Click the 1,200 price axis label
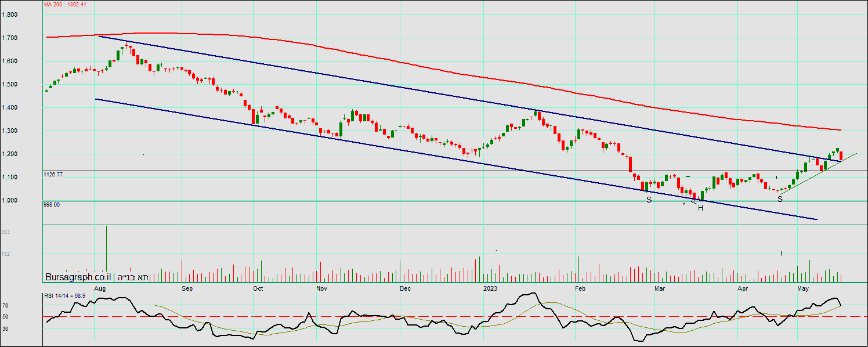 (x=9, y=154)
